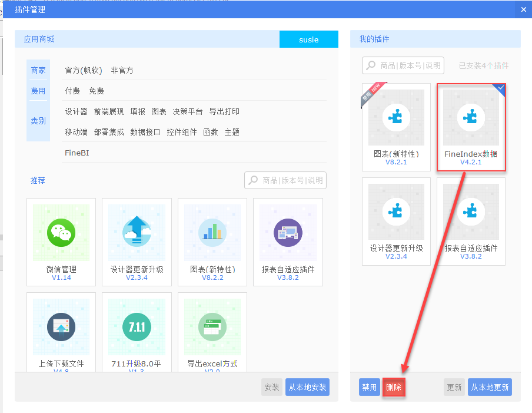This screenshot has width=532, height=413.
Task: Click the red 删除 button
Action: coord(394,387)
